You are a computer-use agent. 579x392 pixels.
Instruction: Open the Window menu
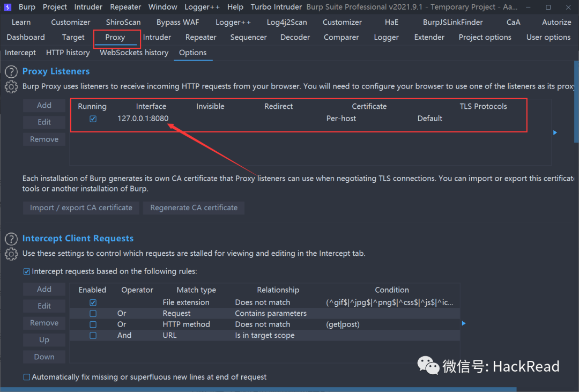(163, 7)
